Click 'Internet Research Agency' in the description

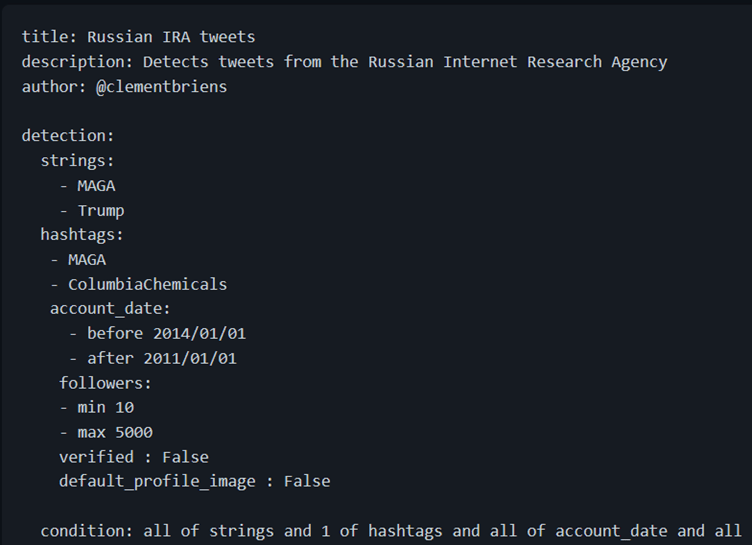coord(555,62)
